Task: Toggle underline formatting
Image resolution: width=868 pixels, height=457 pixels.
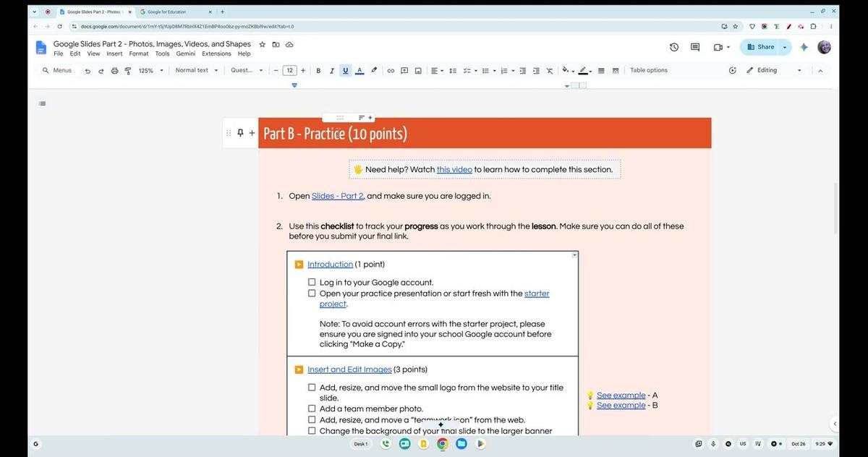Action: click(x=346, y=71)
